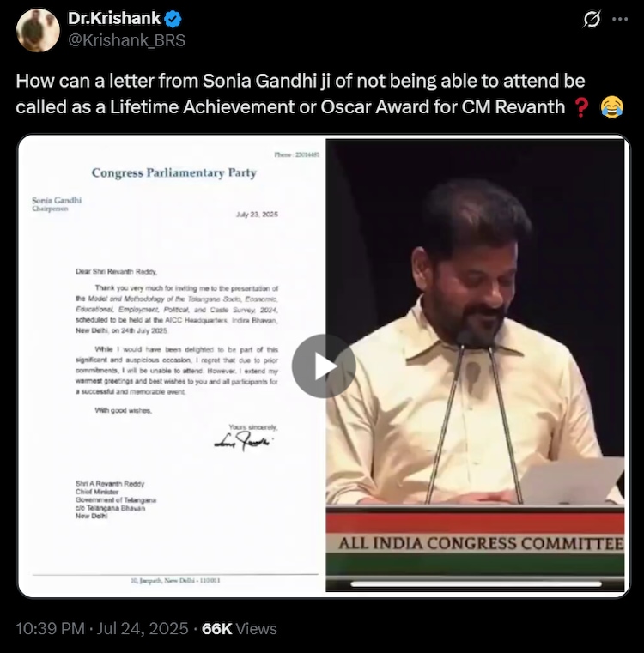Click the blue verified badge
Screen dimensions: 644x653
(x=173, y=19)
